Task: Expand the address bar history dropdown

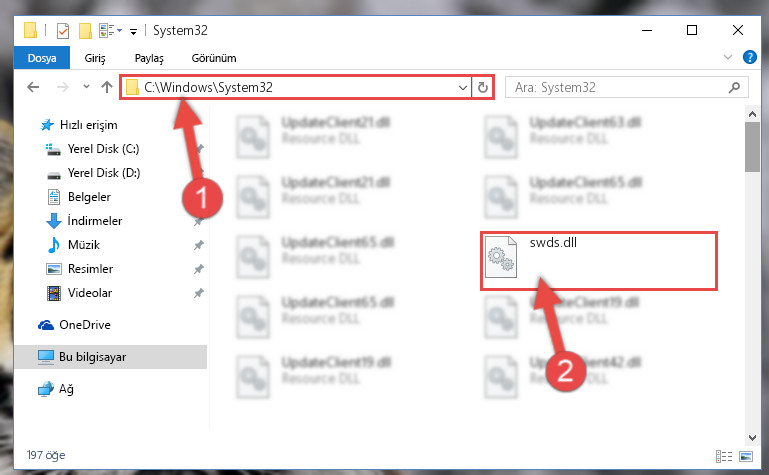Action: click(462, 87)
